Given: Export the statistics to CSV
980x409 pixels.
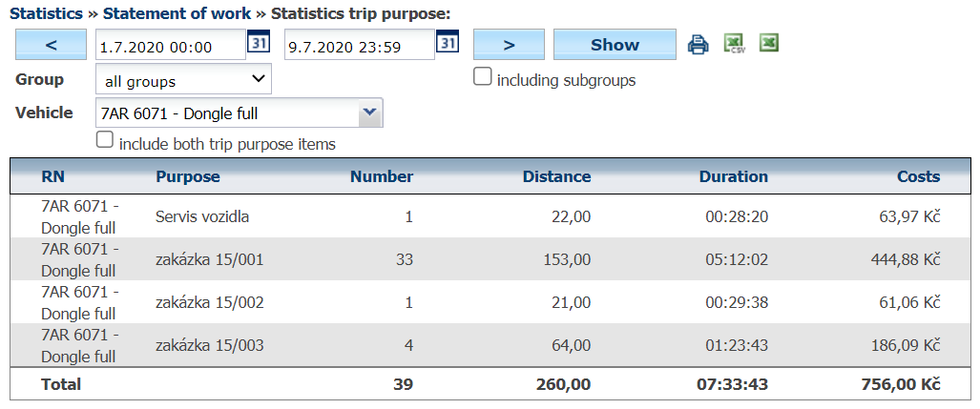Looking at the screenshot, I should [734, 44].
